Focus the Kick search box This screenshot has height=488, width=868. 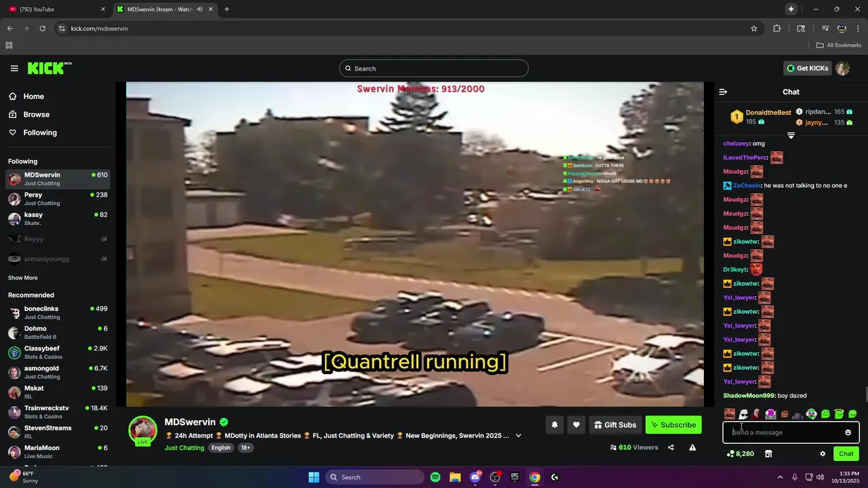click(x=434, y=68)
